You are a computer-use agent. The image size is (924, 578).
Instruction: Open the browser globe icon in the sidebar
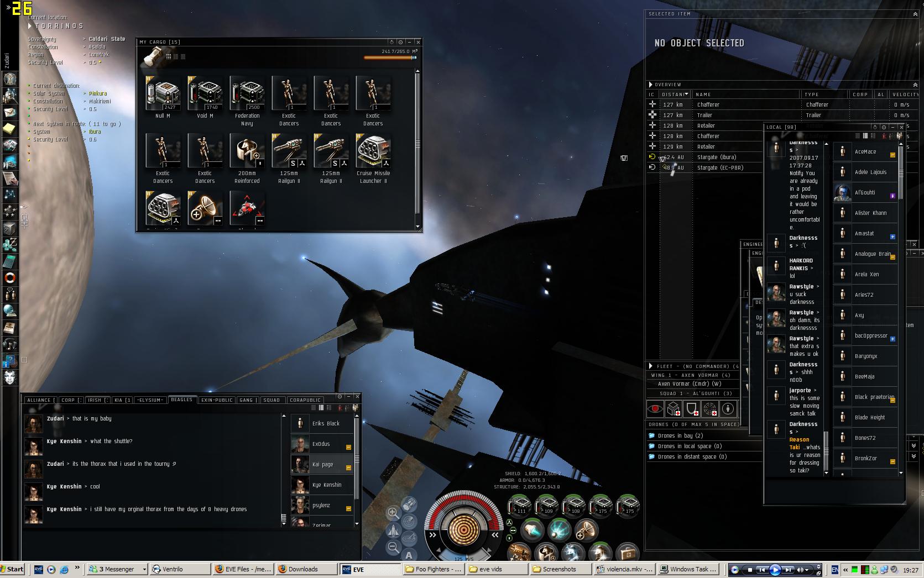[x=10, y=311]
